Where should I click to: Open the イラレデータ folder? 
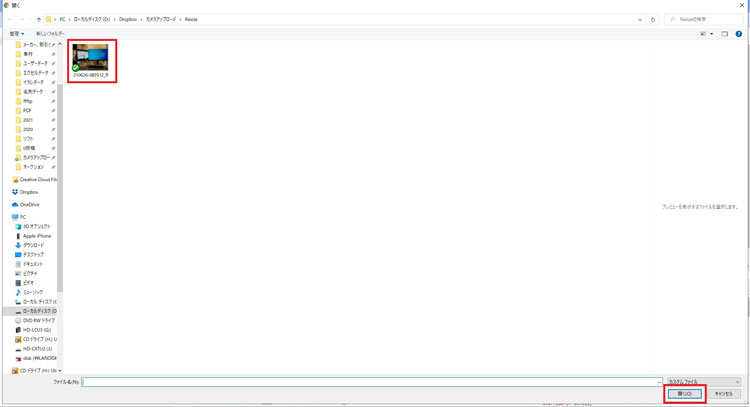tap(33, 82)
